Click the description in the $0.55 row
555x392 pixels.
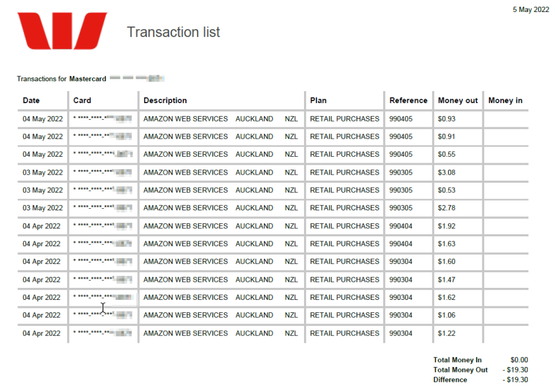click(221, 155)
